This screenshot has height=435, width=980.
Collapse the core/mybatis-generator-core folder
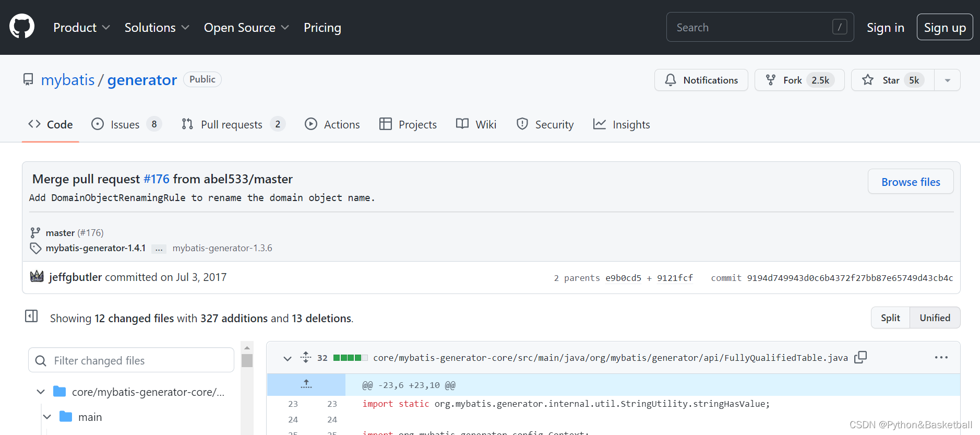coord(41,392)
